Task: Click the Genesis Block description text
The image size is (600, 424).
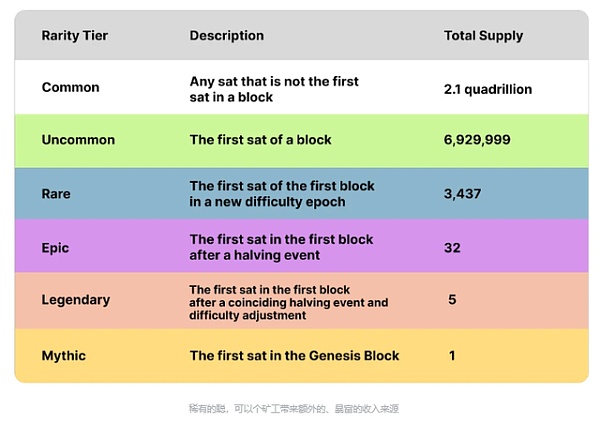Action: (294, 355)
